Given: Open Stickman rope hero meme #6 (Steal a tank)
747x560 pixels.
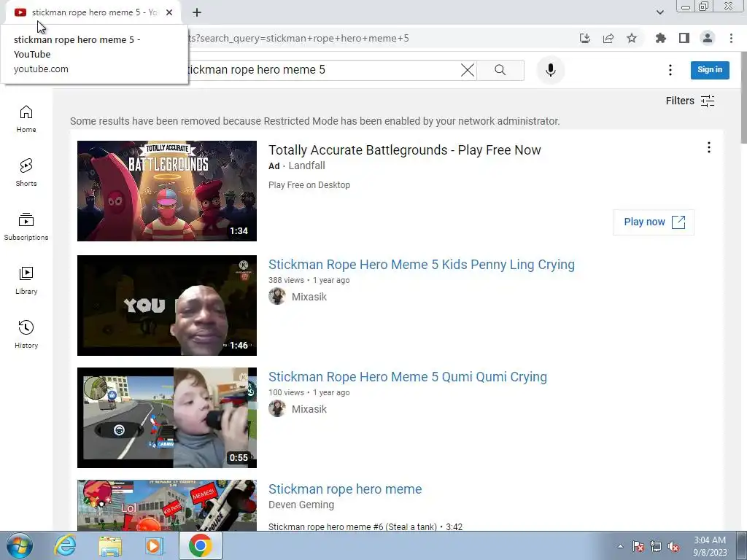Looking at the screenshot, I should coord(365,526).
